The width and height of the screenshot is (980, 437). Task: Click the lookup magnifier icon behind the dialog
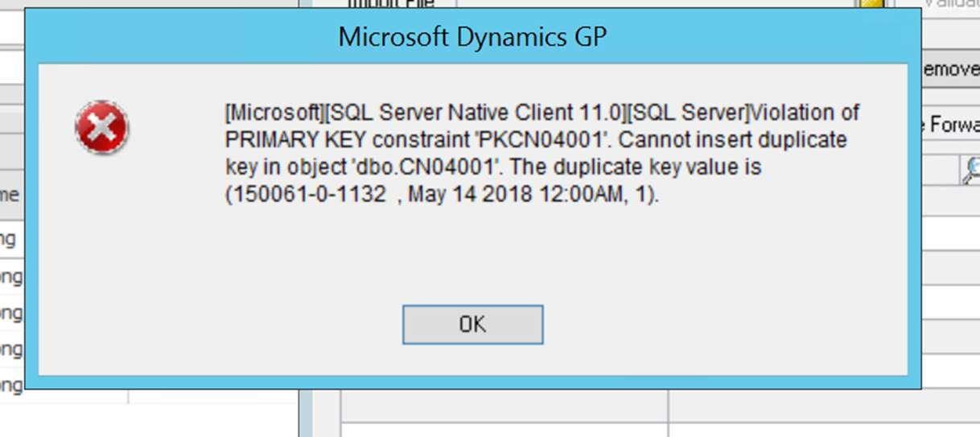[x=970, y=169]
